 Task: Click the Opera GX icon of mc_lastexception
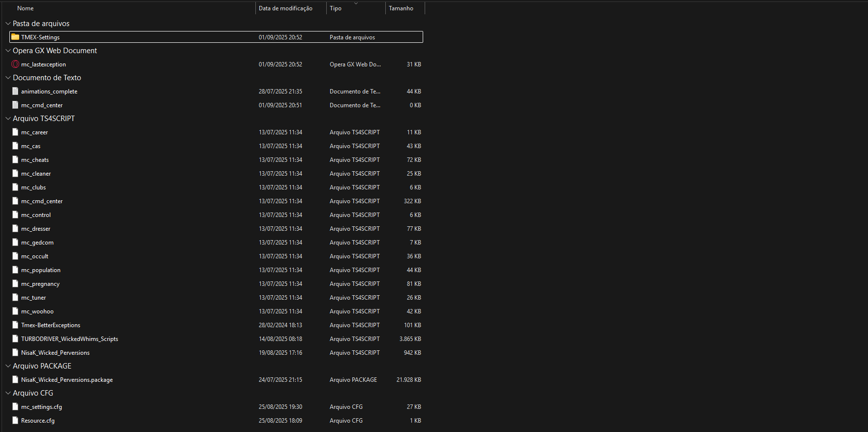click(x=15, y=64)
